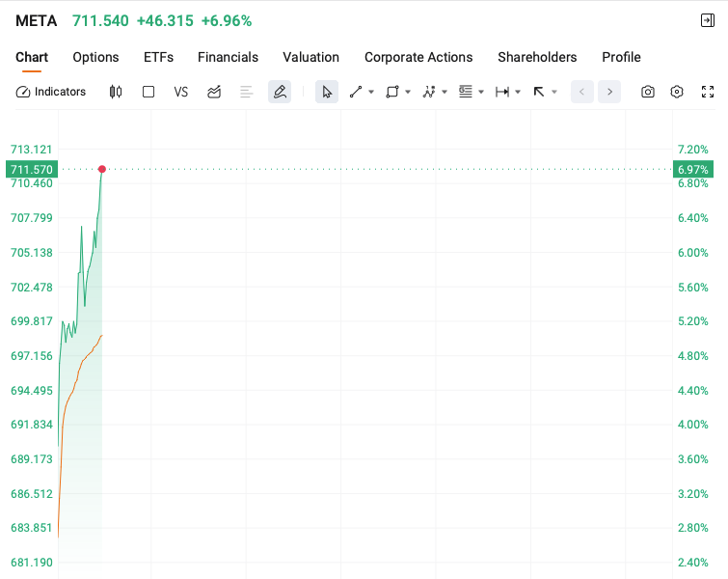The width and height of the screenshot is (728, 579).
Task: Click the area chart overlay icon
Action: coord(214,92)
